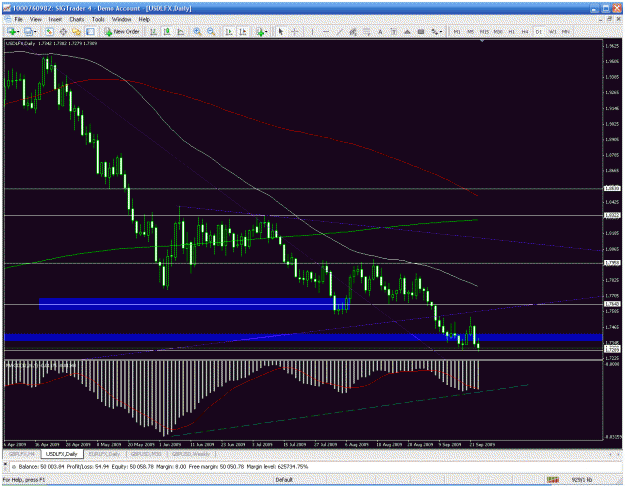Expand the Profiles dropdown arrow
This screenshot has height=486, width=625.
click(35, 31)
